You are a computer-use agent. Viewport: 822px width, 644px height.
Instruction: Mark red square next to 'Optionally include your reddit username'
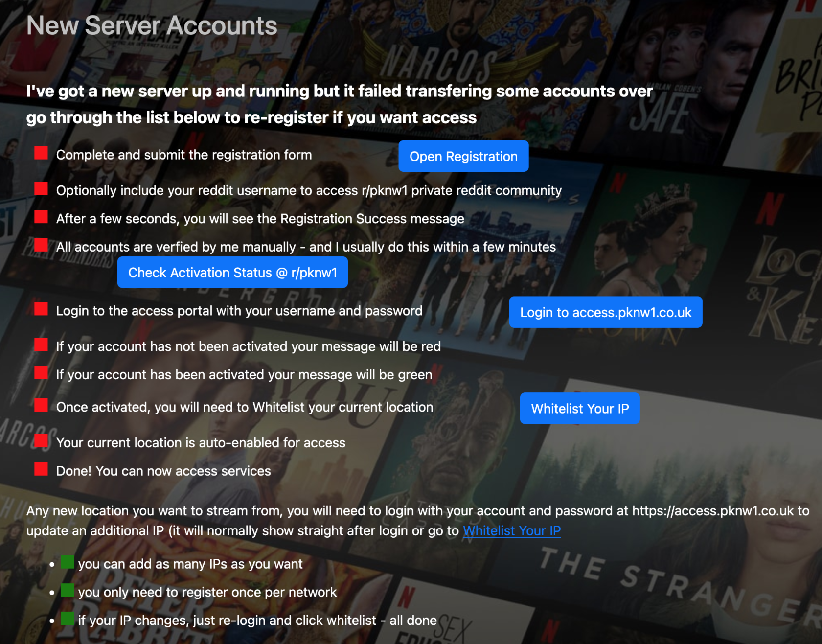[41, 189]
